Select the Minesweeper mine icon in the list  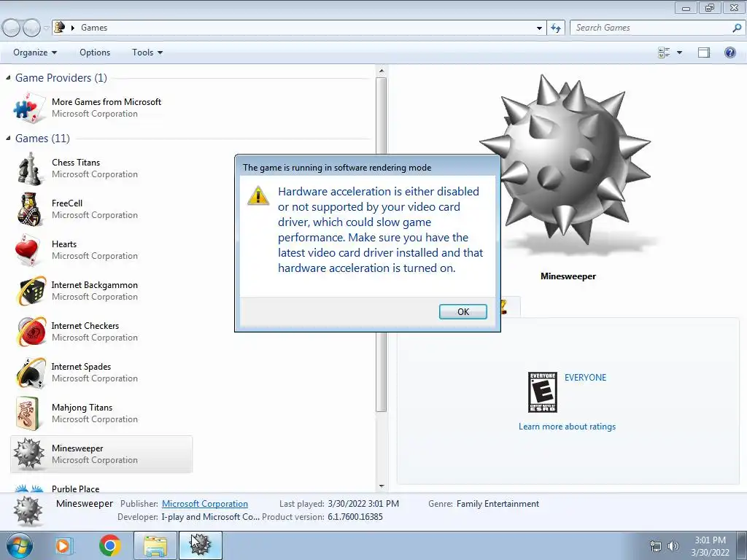coord(28,454)
